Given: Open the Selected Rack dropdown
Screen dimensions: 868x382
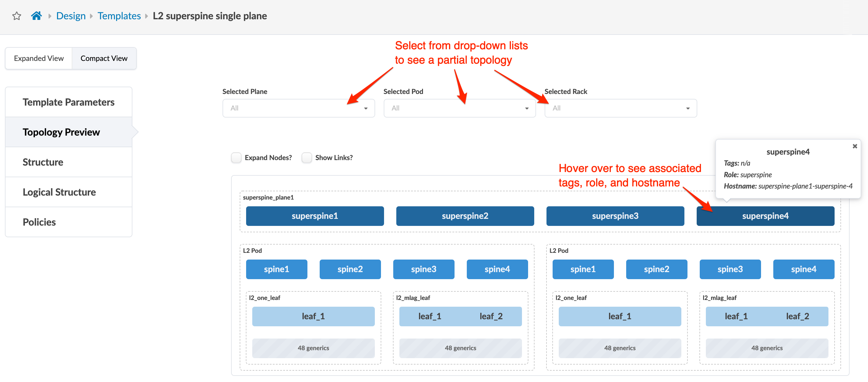Looking at the screenshot, I should tap(620, 108).
